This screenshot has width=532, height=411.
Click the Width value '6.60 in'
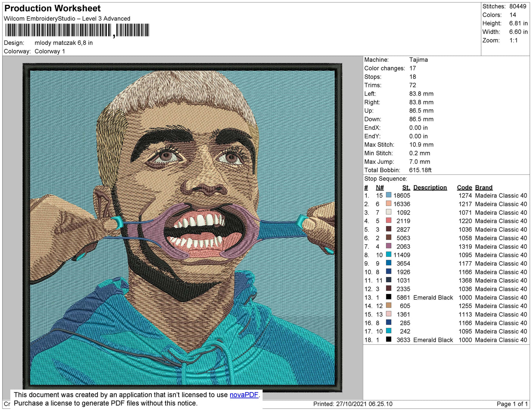pos(518,32)
